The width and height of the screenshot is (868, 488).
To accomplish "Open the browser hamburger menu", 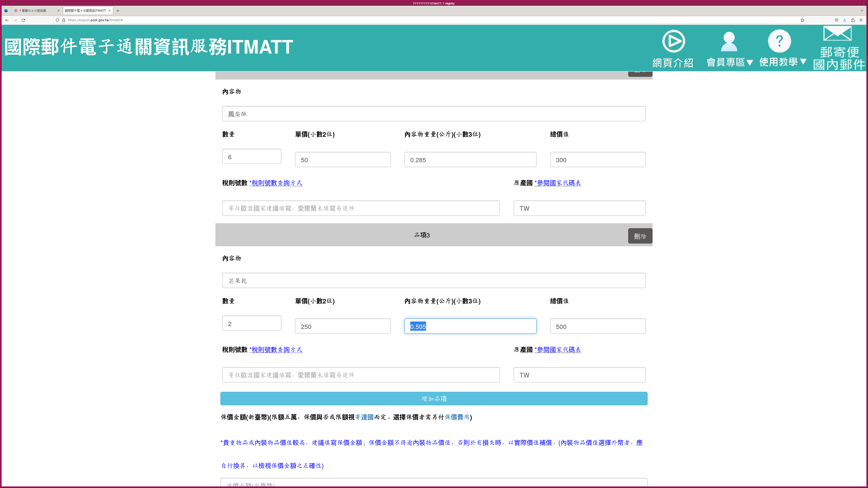I will click(x=861, y=20).
